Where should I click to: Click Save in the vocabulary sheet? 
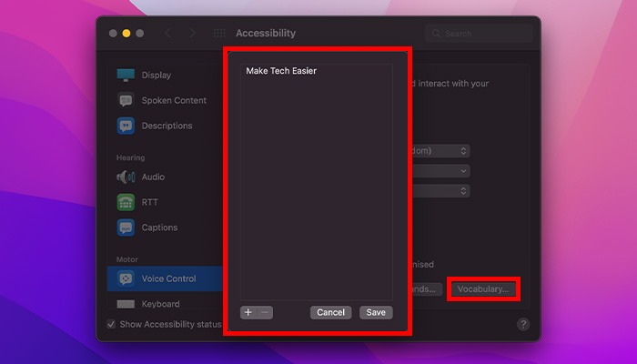tap(376, 312)
